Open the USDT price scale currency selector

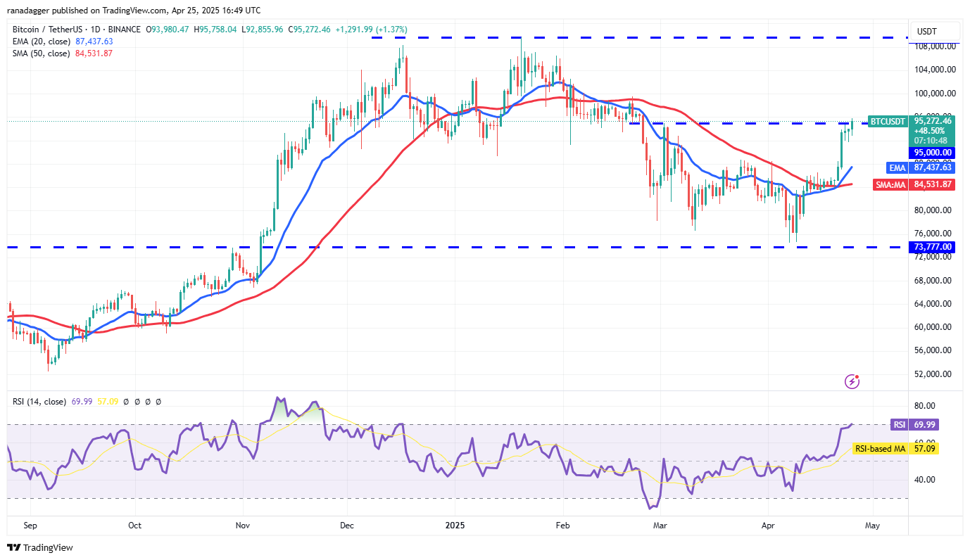(934, 31)
